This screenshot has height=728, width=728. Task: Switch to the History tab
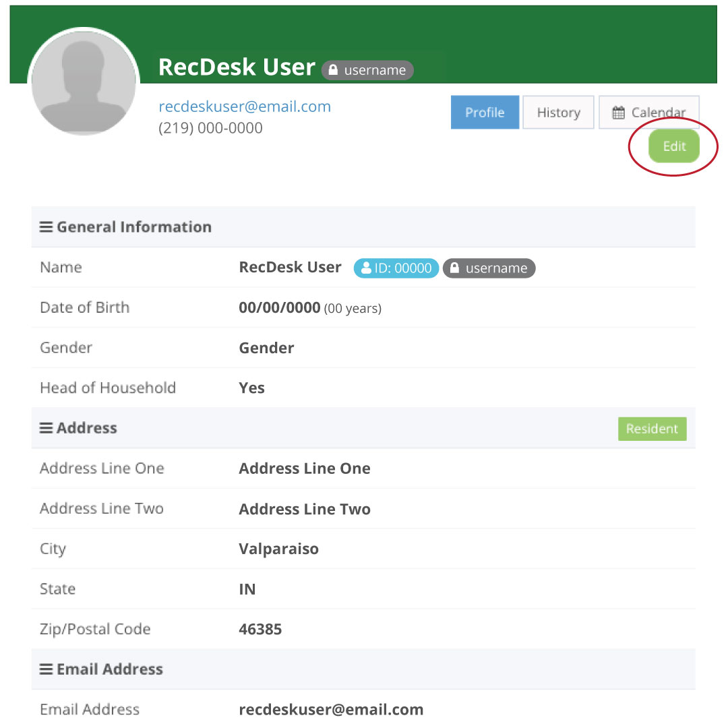558,113
